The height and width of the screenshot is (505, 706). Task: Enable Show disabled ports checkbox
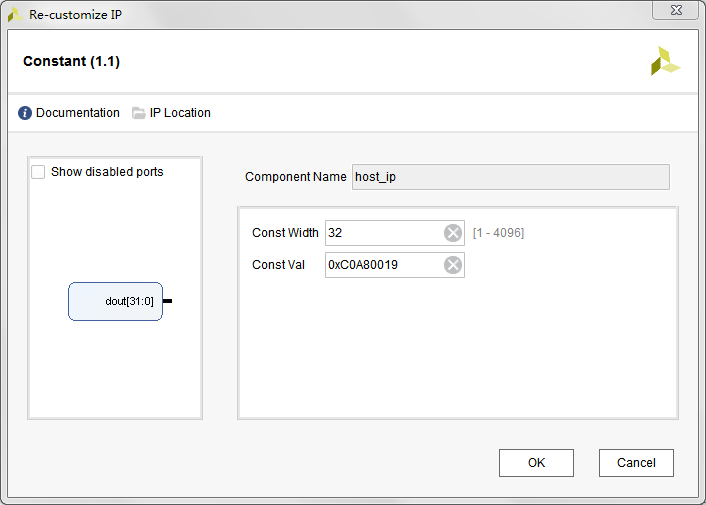38,172
